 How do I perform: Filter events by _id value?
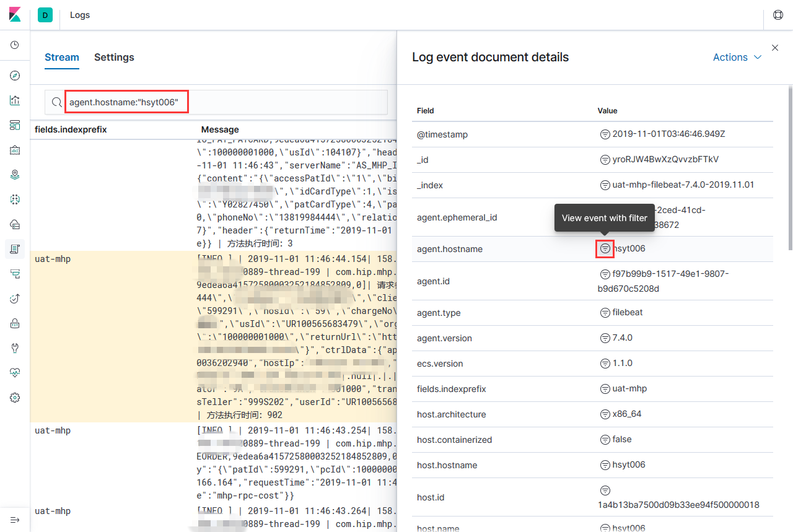605,160
